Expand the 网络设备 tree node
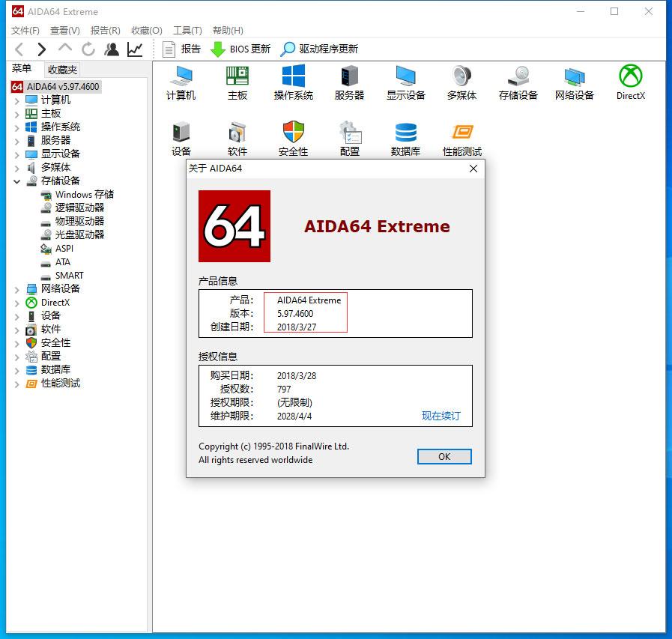Viewport: 672px width, 639px height. (17, 288)
